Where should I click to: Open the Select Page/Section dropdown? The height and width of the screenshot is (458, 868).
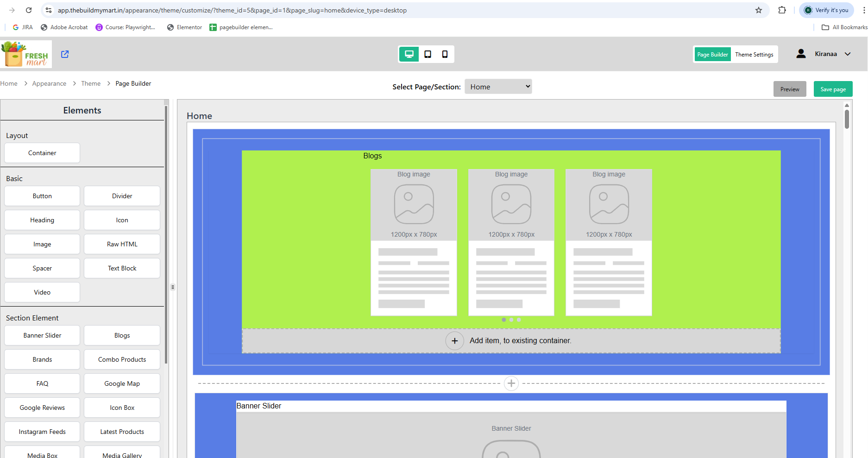(498, 87)
